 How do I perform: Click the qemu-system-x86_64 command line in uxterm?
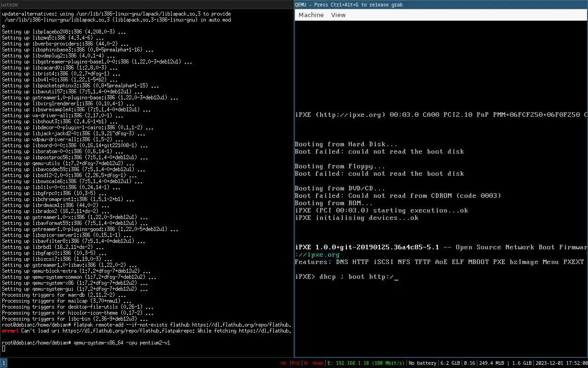pyautogui.click(x=86, y=343)
